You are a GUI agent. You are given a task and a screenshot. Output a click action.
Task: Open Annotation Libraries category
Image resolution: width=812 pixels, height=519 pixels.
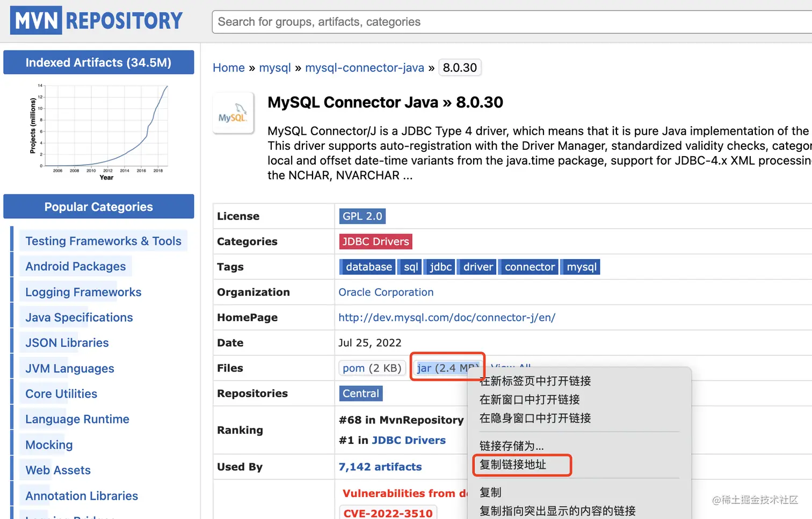pyautogui.click(x=82, y=495)
